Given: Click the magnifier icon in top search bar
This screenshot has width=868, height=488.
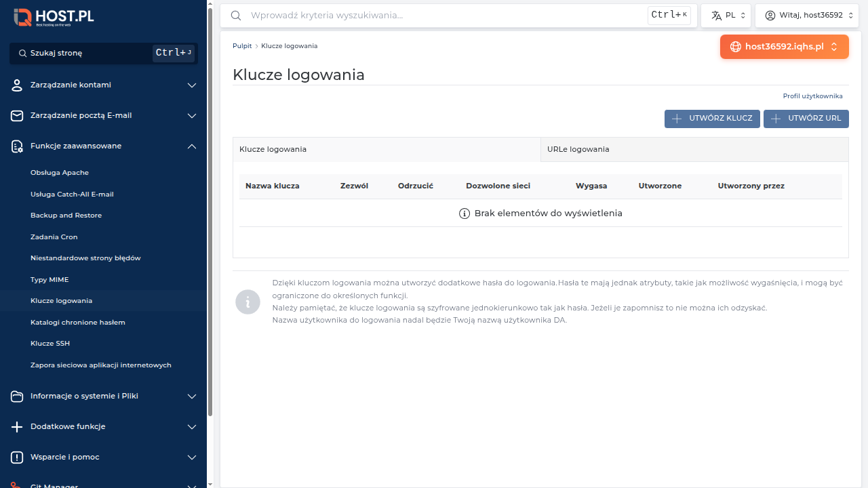Looking at the screenshot, I should click(236, 15).
